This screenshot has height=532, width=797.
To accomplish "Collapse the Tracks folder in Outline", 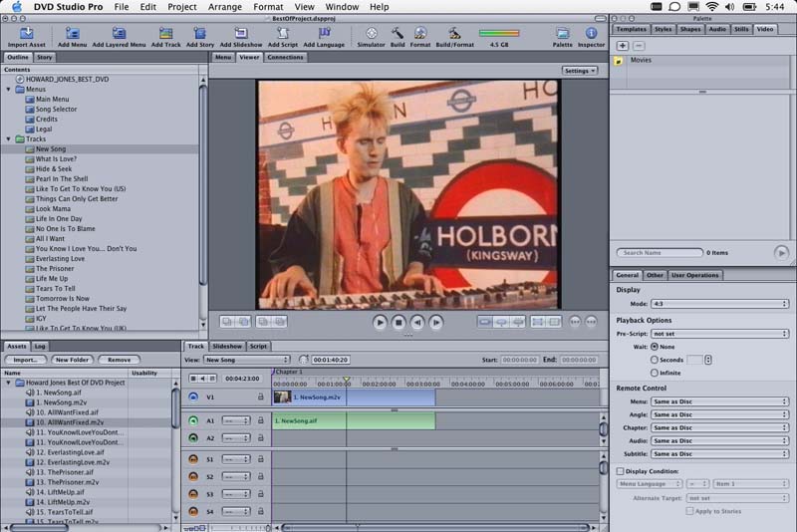I will tap(8, 139).
